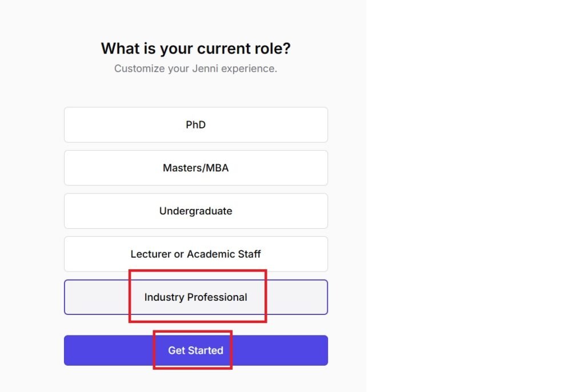
Task: Choose Masters/MBA as your role
Action: (x=195, y=168)
